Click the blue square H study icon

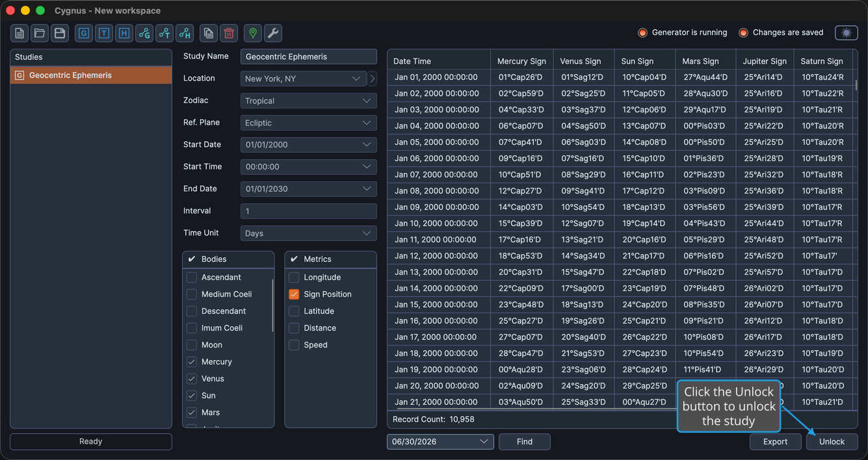click(x=124, y=33)
